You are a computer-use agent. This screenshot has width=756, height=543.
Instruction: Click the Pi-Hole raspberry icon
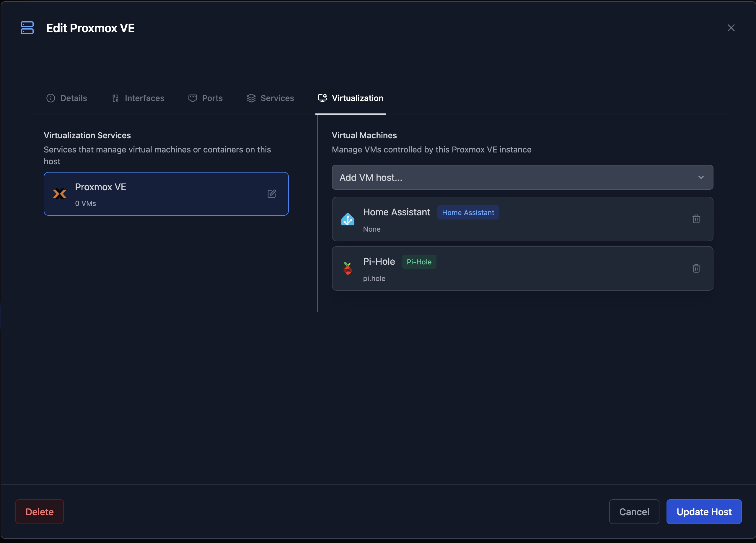348,269
